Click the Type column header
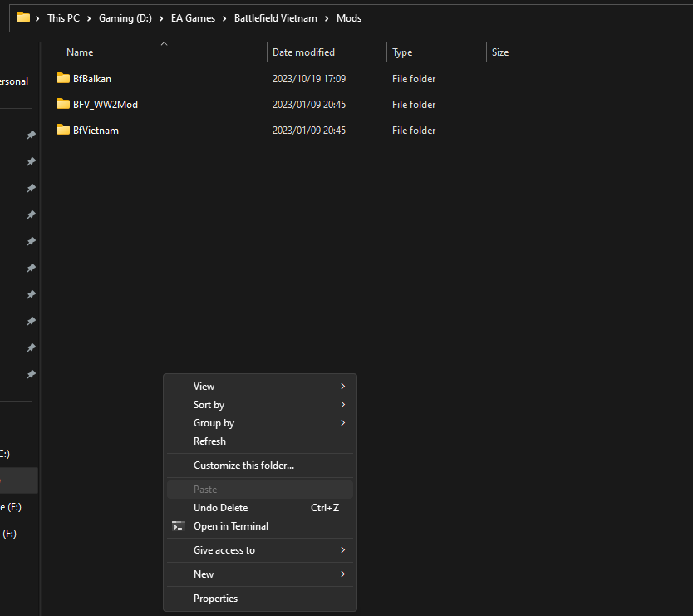 (402, 52)
